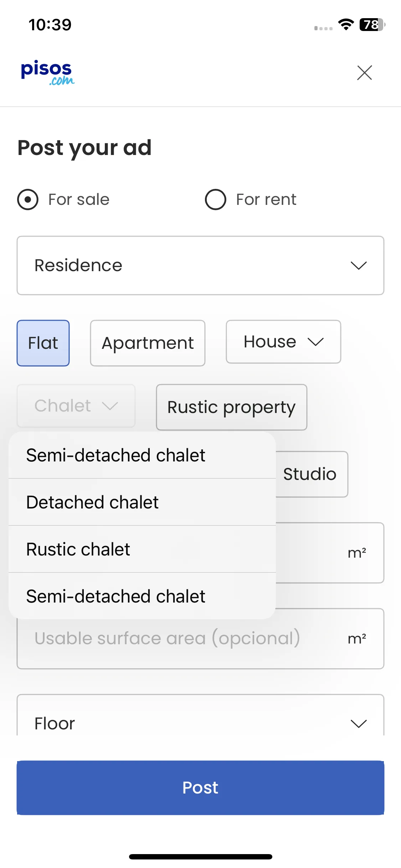Click the Residence dropdown chevron arrow
The image size is (401, 868).
(359, 265)
